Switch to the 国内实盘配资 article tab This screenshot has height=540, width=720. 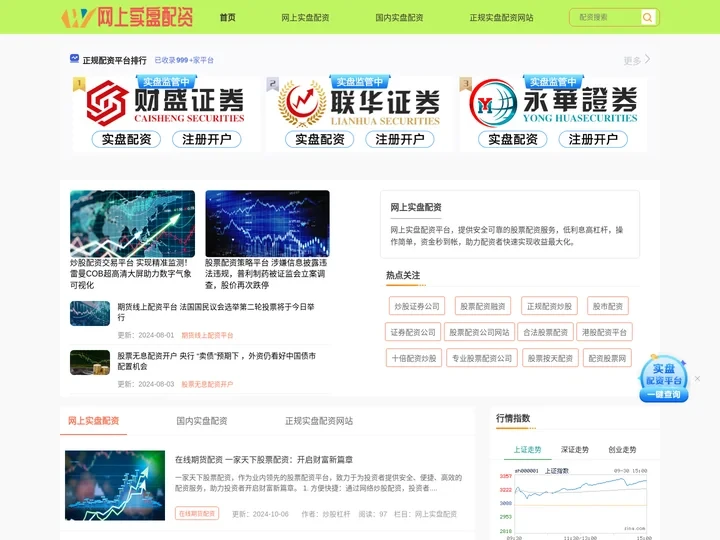pos(202,421)
